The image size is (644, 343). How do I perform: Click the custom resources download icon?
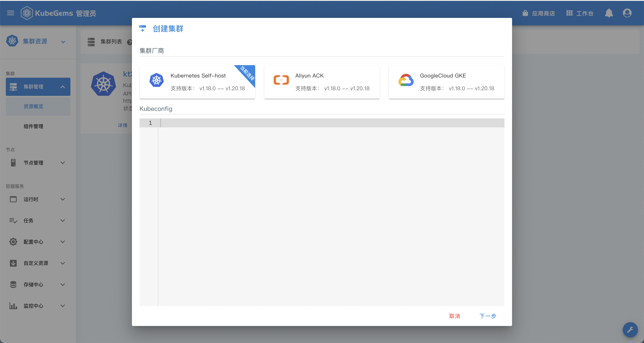point(13,263)
